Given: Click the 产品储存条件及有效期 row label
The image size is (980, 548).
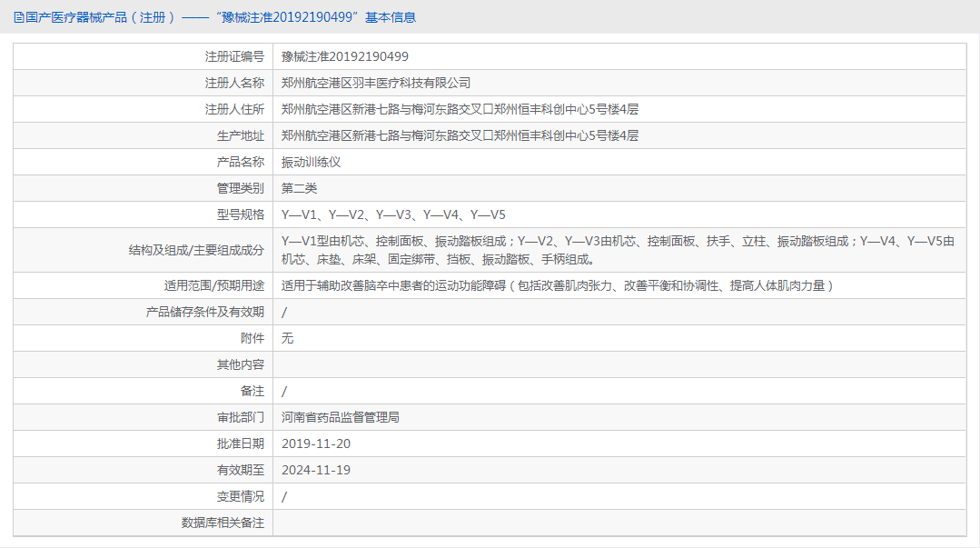Looking at the screenshot, I should 205,312.
